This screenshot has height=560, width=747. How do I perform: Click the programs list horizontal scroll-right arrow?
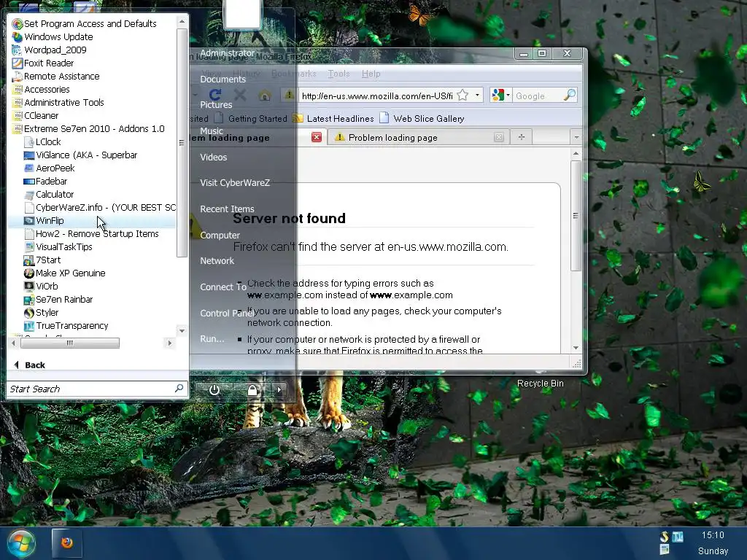click(x=169, y=343)
